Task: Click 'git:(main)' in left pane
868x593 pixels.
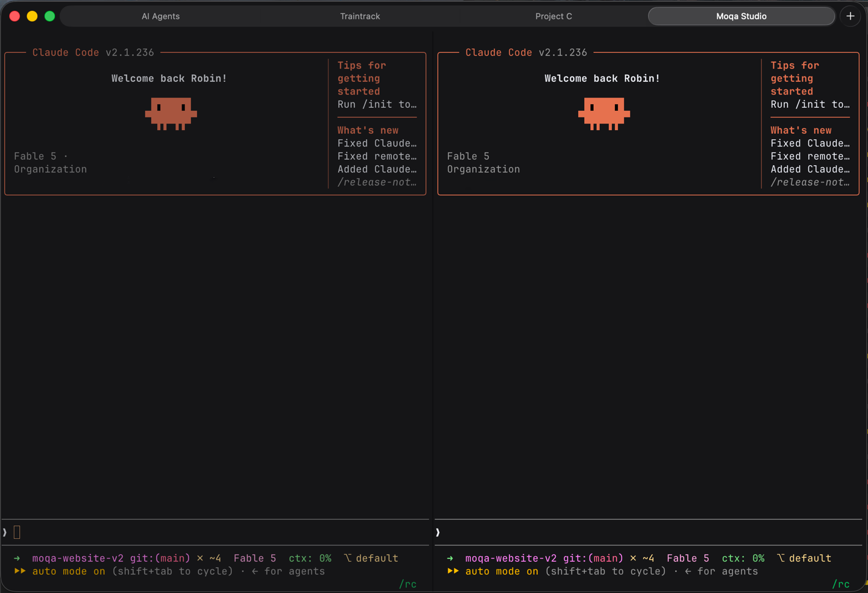Action: pos(160,559)
